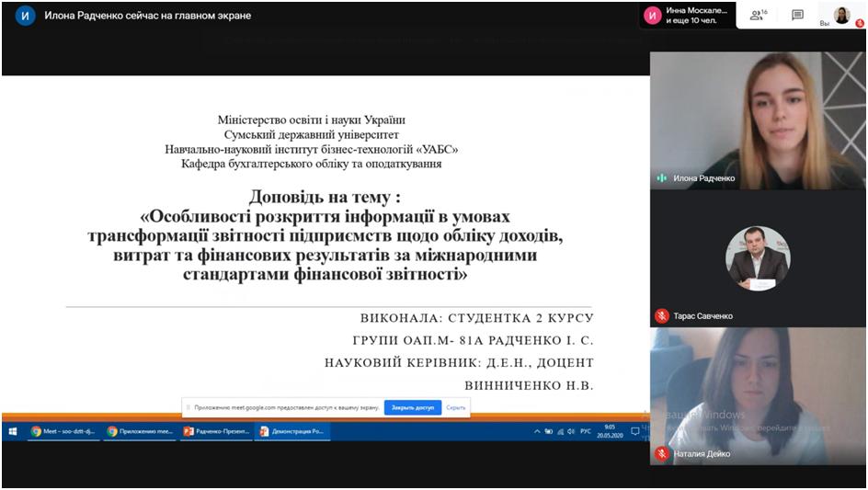This screenshot has height=490, width=868.
Task: Open the meeting chat icon
Action: [x=797, y=15]
